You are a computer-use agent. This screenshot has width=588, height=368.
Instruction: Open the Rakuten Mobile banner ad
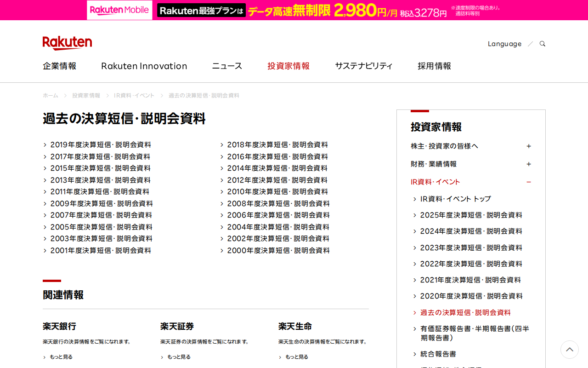pyautogui.click(x=294, y=10)
